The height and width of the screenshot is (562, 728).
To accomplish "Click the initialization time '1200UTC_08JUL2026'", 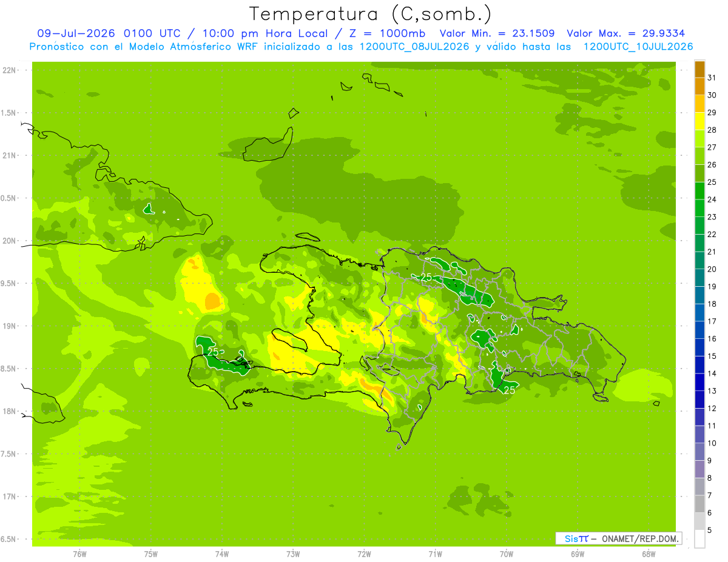I will click(x=414, y=47).
